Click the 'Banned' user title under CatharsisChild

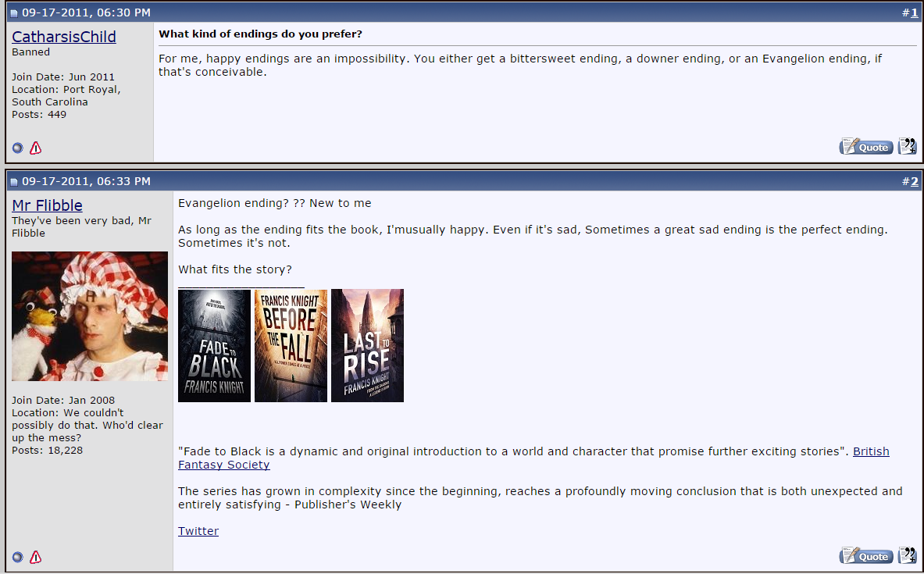[30, 52]
